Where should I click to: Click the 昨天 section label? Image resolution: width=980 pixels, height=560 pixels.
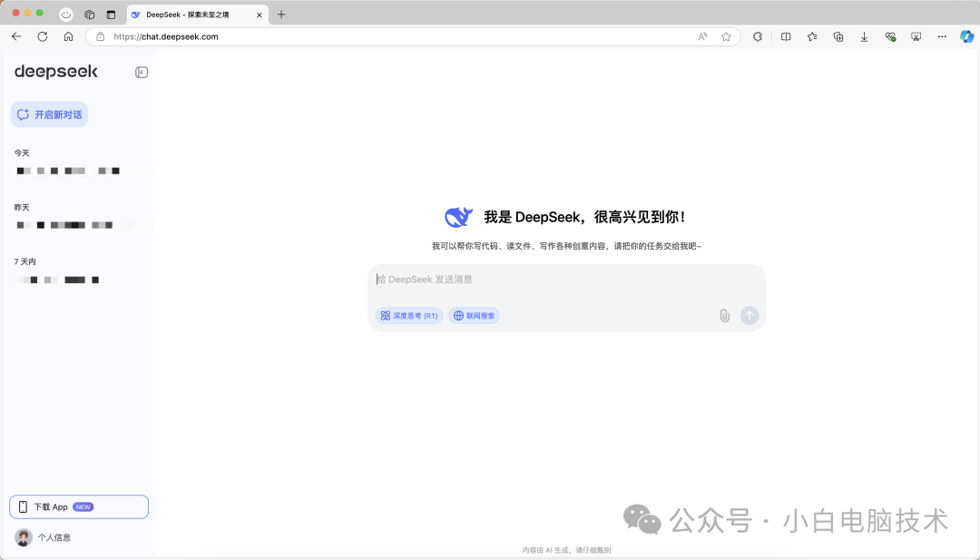[22, 208]
